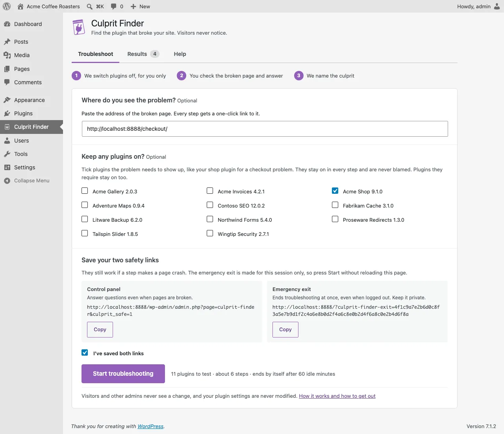The height and width of the screenshot is (434, 504).
Task: Switch to the Troubleshoot tab
Action: pyautogui.click(x=96, y=54)
